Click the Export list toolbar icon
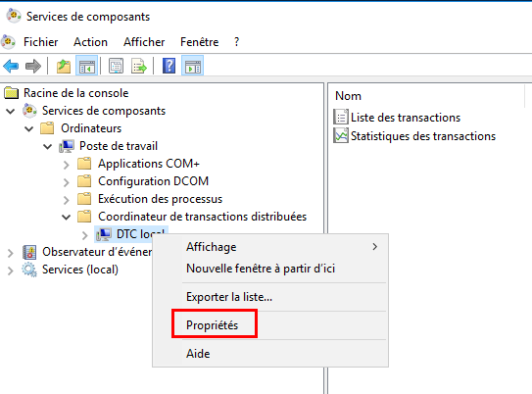Screen dimensions: 532x394 (x=139, y=66)
